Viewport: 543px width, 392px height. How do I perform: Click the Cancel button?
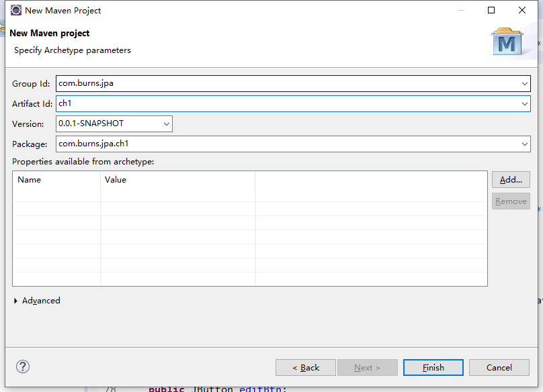click(499, 367)
